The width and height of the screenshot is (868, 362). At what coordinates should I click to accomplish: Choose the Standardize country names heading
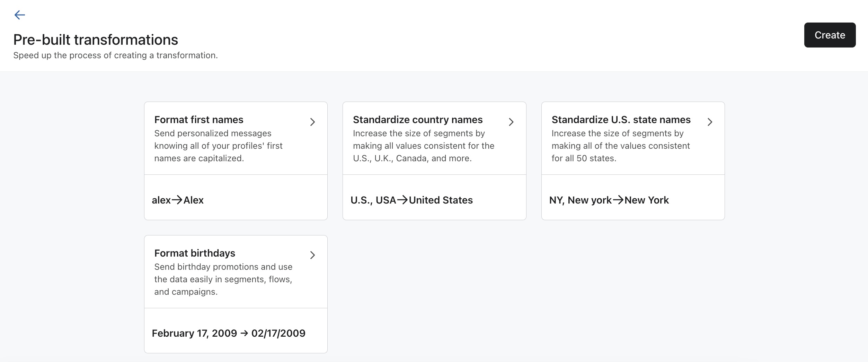[417, 120]
